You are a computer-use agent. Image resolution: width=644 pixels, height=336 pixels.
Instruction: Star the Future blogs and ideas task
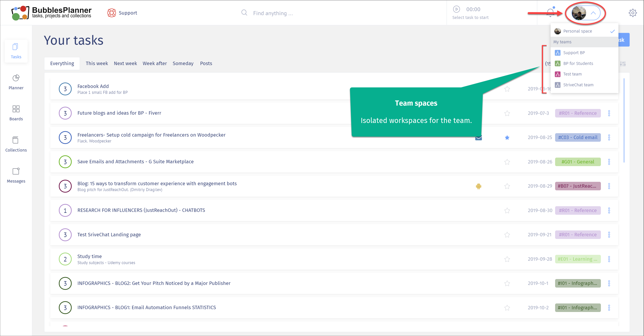coord(507,113)
